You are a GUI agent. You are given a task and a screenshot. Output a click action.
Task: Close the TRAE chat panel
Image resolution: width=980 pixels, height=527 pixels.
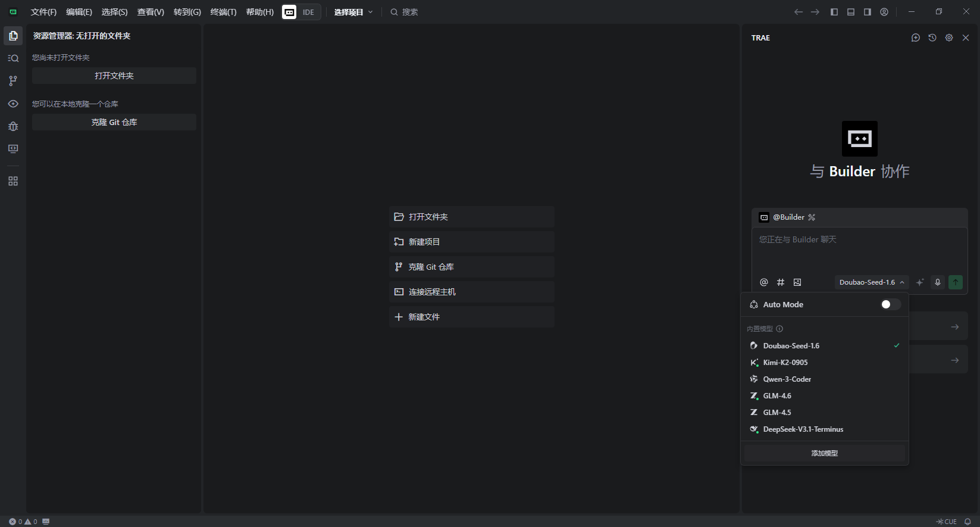[966, 38]
